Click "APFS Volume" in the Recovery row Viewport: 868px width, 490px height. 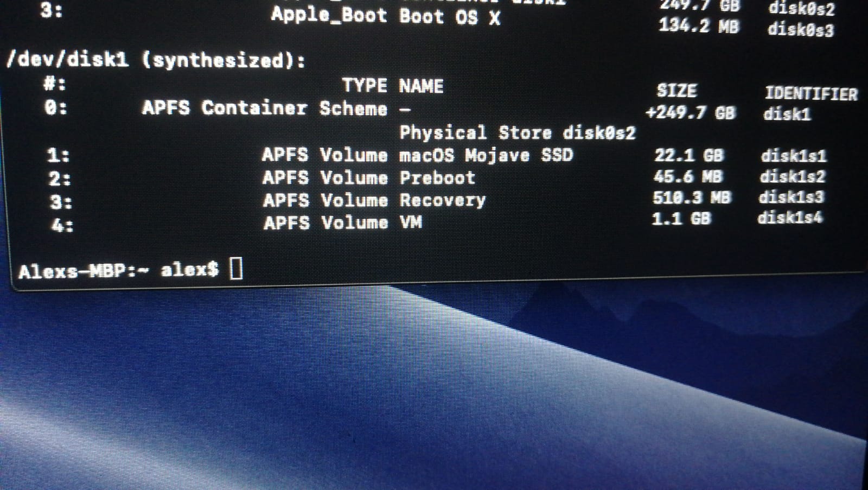coord(325,201)
